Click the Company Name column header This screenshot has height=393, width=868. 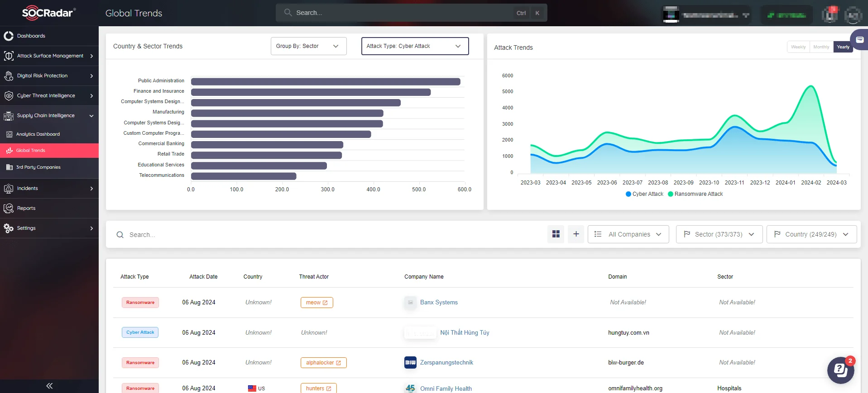pyautogui.click(x=424, y=277)
